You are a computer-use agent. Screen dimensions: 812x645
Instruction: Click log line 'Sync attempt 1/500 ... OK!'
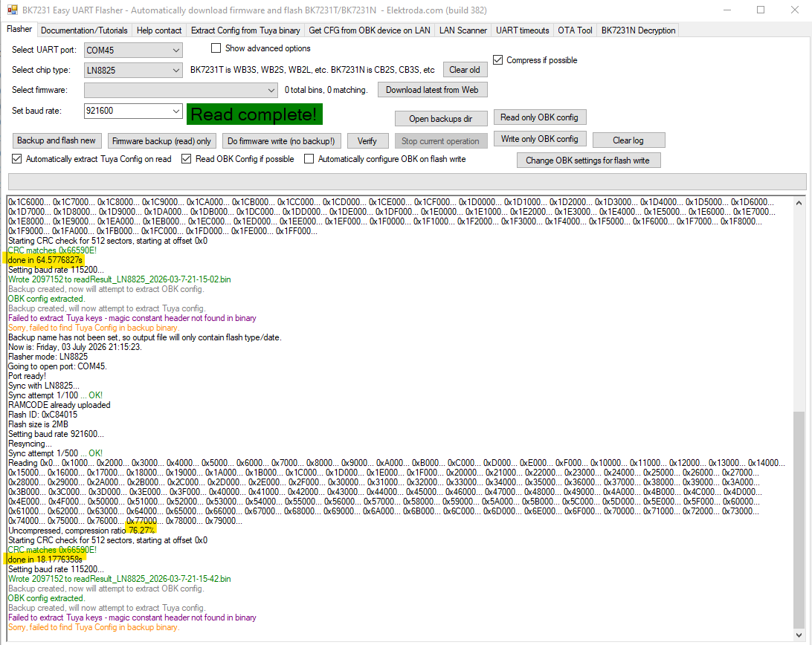click(x=56, y=453)
